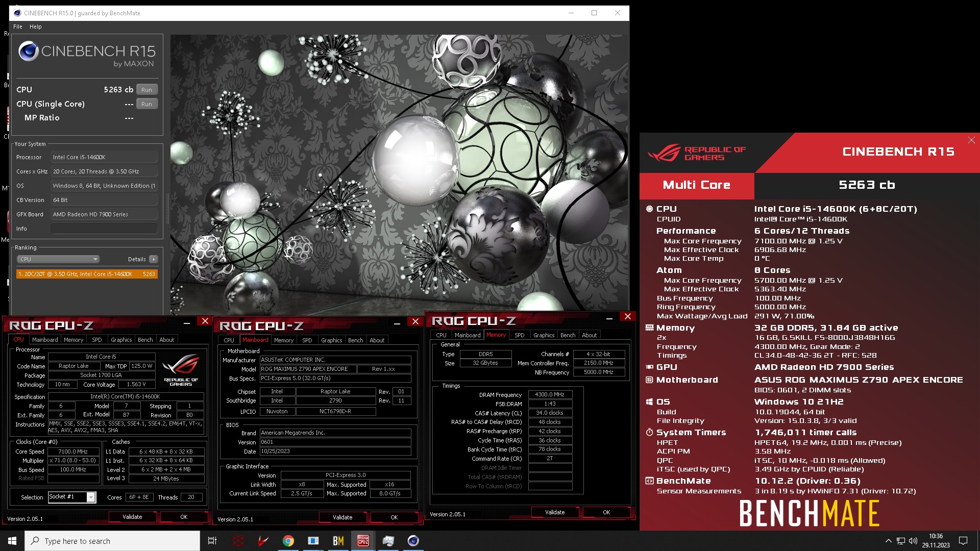
Task: Open Graphics tab in left CPU-Z
Action: tap(121, 340)
